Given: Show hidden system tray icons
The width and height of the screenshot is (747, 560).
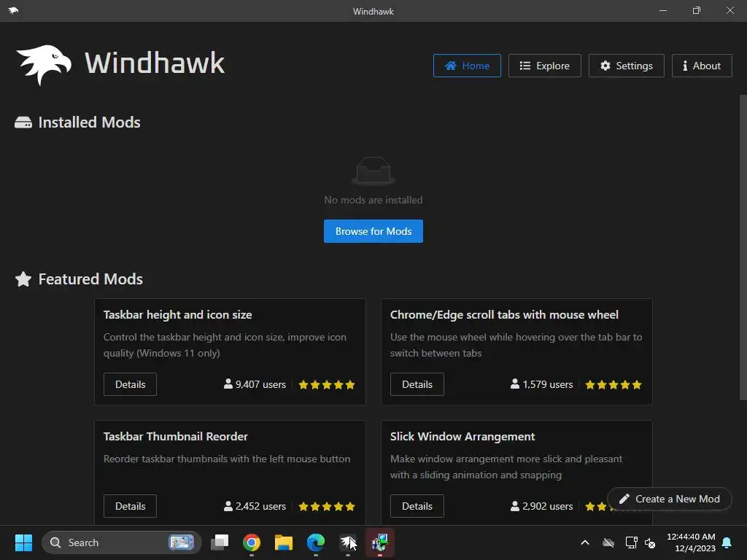Looking at the screenshot, I should click(585, 542).
